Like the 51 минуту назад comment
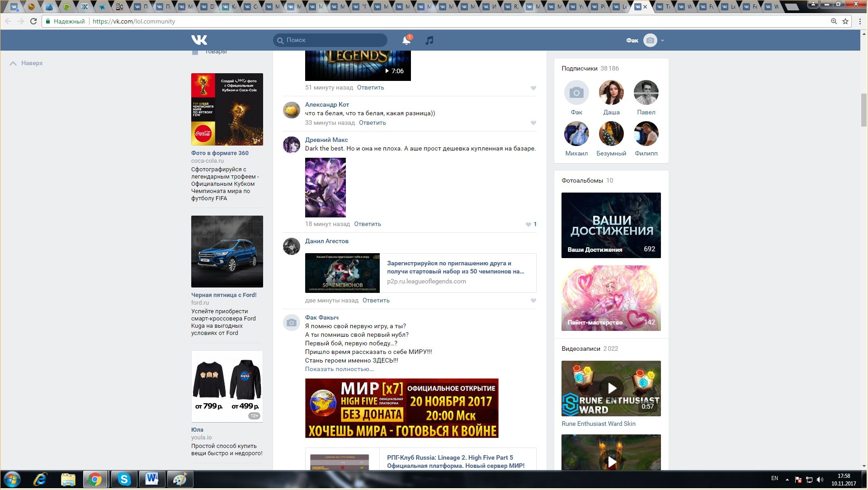Viewport: 868px width, 490px height. [533, 88]
